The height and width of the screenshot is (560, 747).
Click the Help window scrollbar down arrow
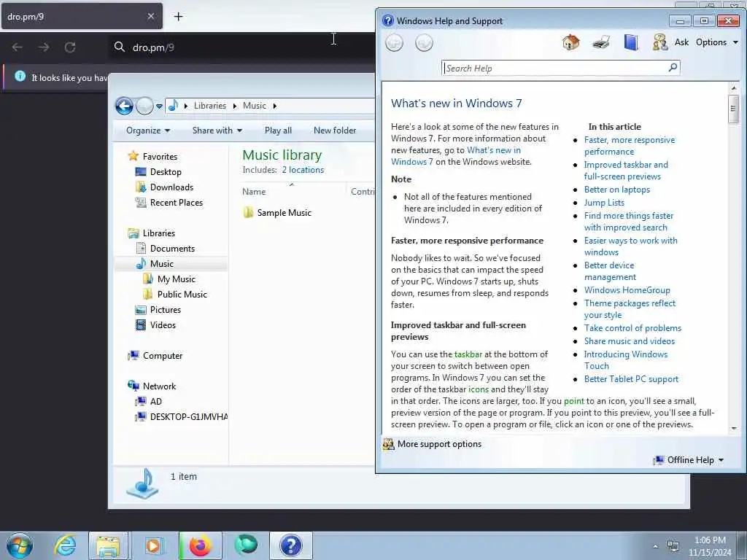[x=734, y=428]
